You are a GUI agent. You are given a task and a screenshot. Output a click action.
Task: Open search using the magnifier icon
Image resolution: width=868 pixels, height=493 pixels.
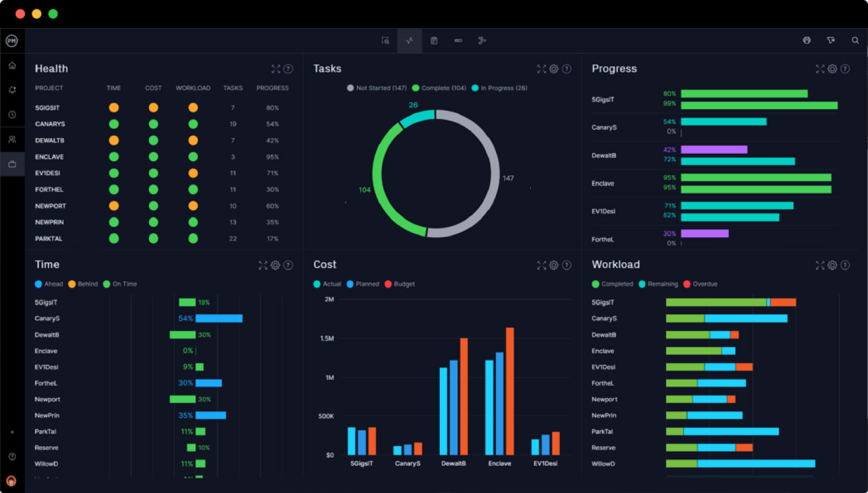[855, 40]
